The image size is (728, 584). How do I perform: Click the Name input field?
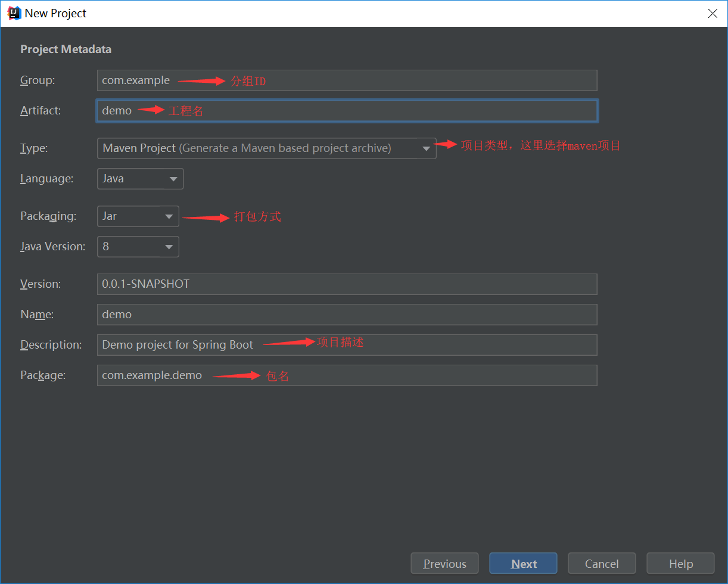347,315
